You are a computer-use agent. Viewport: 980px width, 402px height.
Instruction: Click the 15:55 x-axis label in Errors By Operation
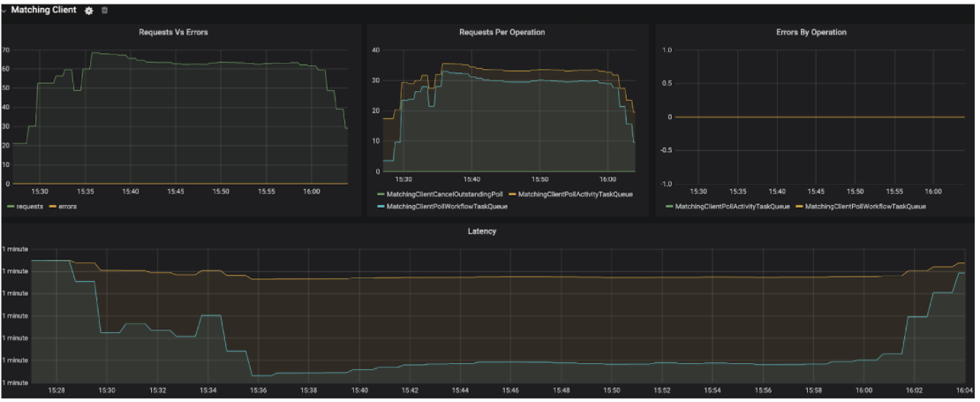(x=894, y=192)
